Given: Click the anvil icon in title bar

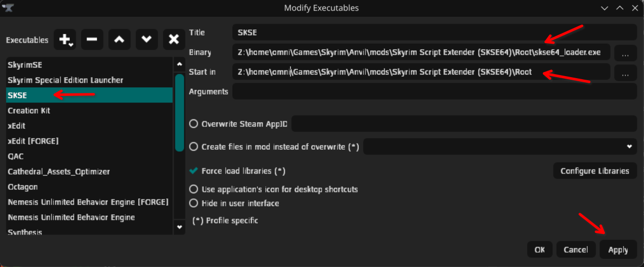Looking at the screenshot, I should coord(8,8).
